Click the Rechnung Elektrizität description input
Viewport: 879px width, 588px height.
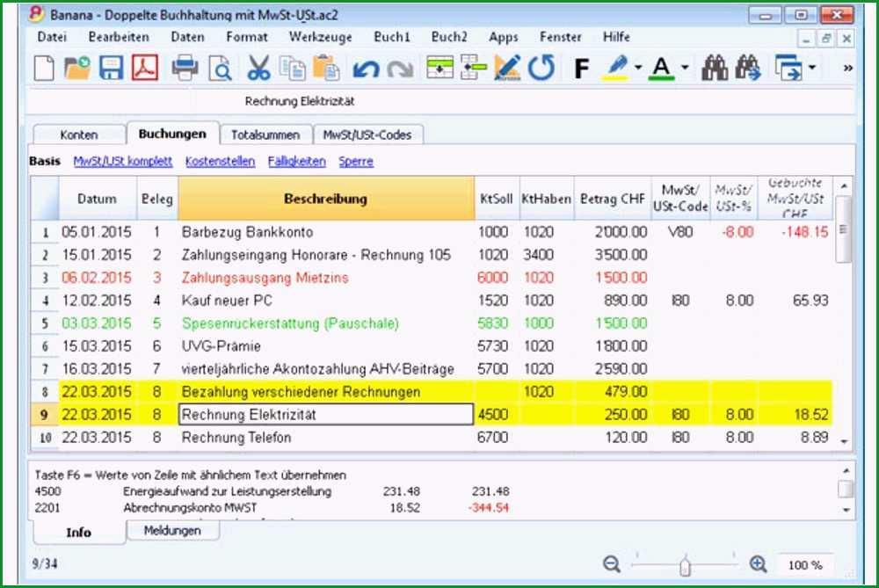click(x=326, y=414)
